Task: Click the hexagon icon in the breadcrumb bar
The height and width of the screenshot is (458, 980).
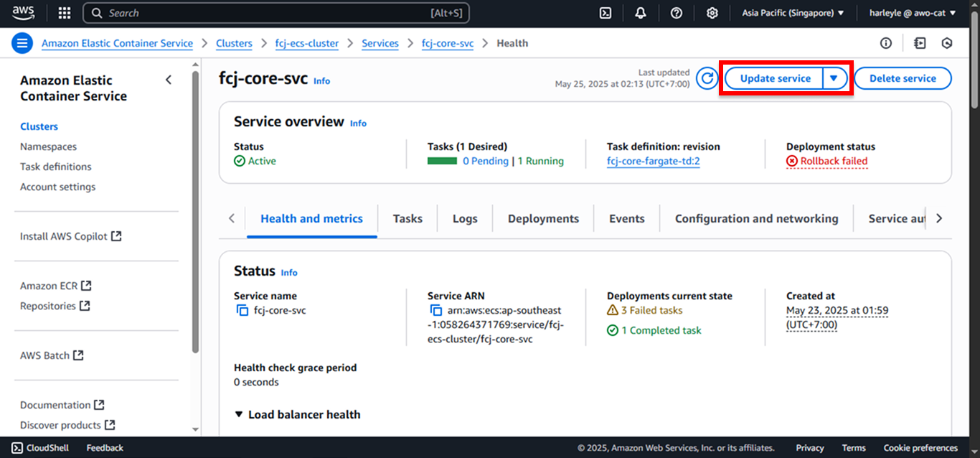Action: click(x=947, y=43)
